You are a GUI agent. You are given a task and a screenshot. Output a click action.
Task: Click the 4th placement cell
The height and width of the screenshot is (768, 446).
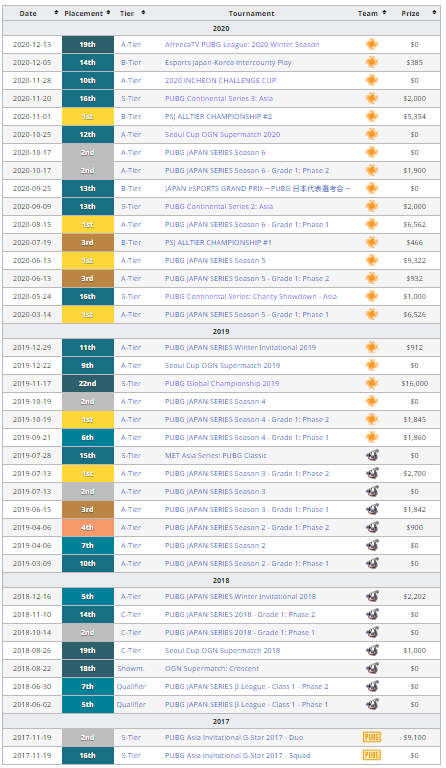pyautogui.click(x=88, y=528)
